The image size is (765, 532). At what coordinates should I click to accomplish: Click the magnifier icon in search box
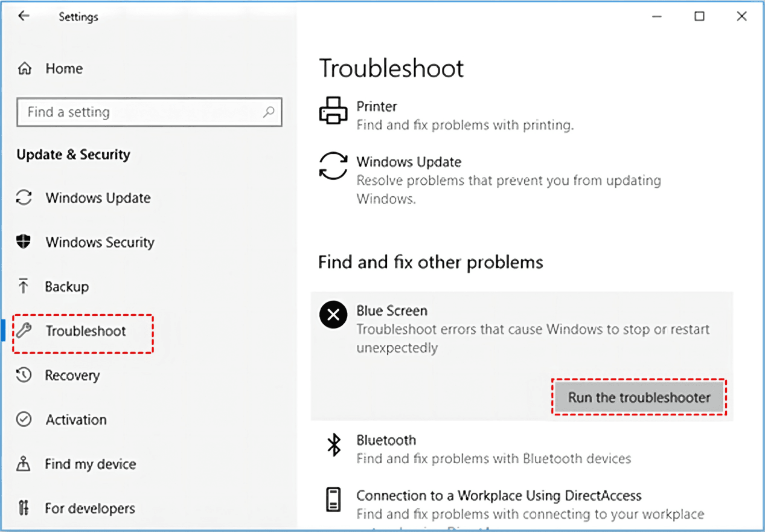[269, 112]
